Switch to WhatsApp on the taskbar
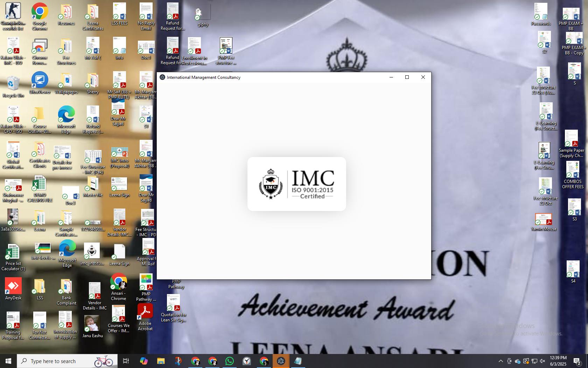588x368 pixels. (229, 361)
